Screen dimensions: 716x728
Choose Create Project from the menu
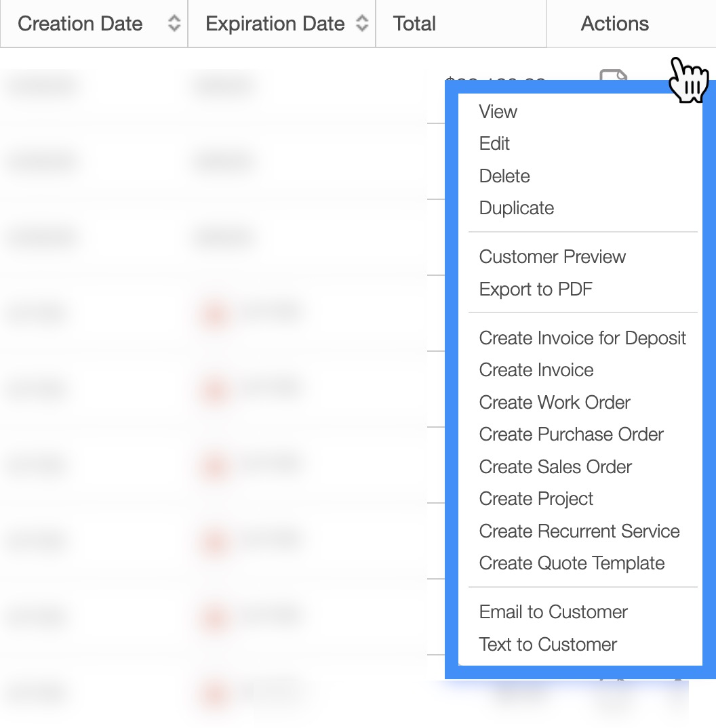tap(536, 499)
